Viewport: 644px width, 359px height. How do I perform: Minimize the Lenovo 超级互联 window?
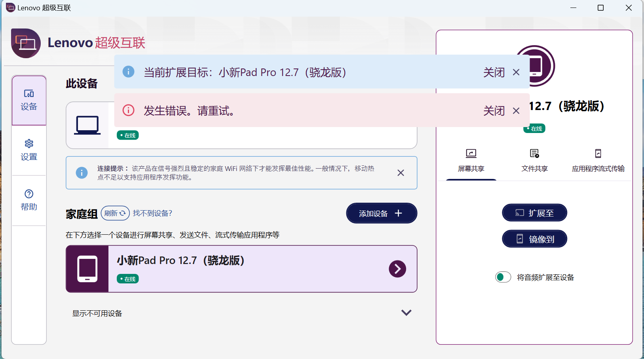(573, 8)
